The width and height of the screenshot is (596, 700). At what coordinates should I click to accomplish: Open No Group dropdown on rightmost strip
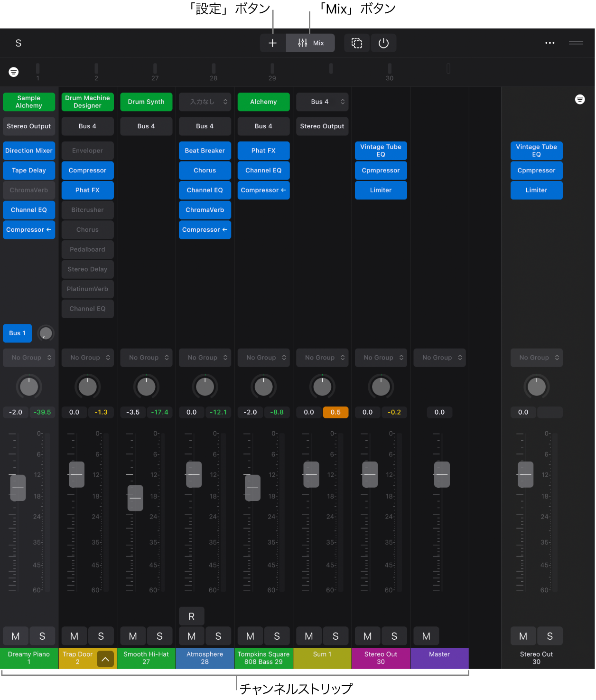[537, 358]
